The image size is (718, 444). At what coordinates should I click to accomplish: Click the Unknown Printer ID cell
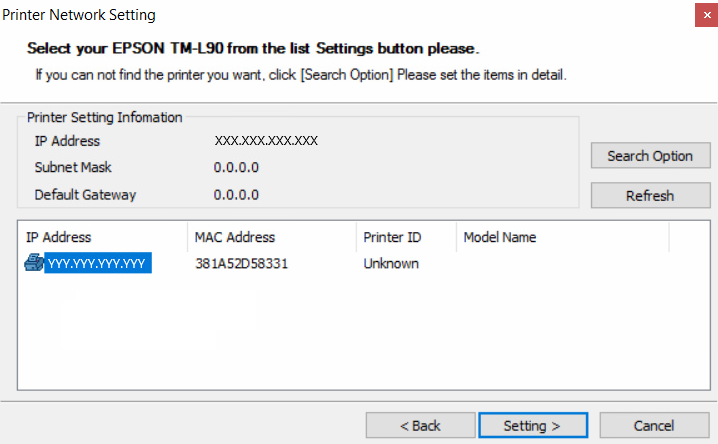pos(391,264)
